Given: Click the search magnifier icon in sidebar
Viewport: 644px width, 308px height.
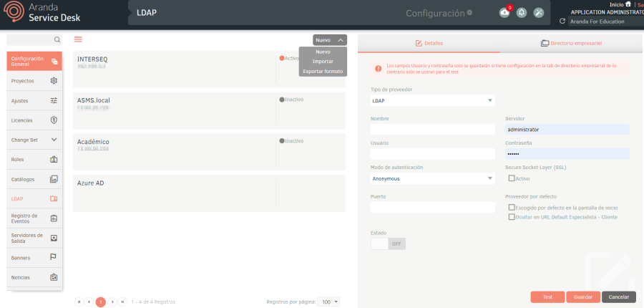Looking at the screenshot, I should (57, 40).
